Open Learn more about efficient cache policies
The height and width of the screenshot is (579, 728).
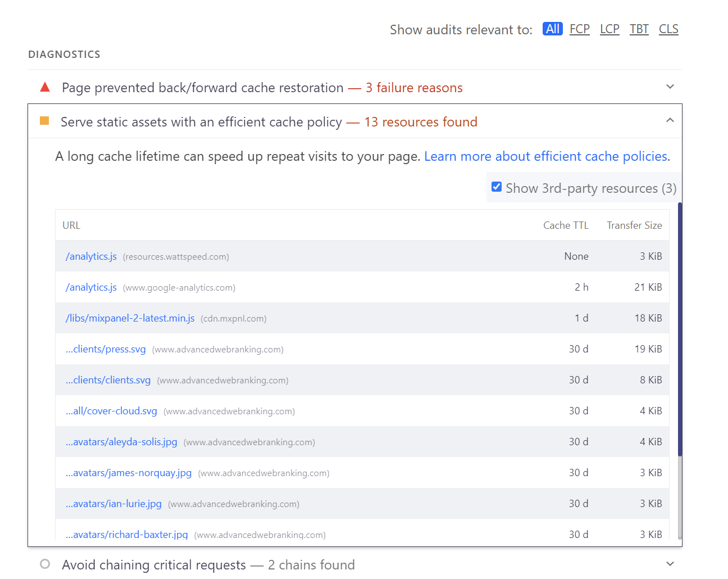point(545,156)
